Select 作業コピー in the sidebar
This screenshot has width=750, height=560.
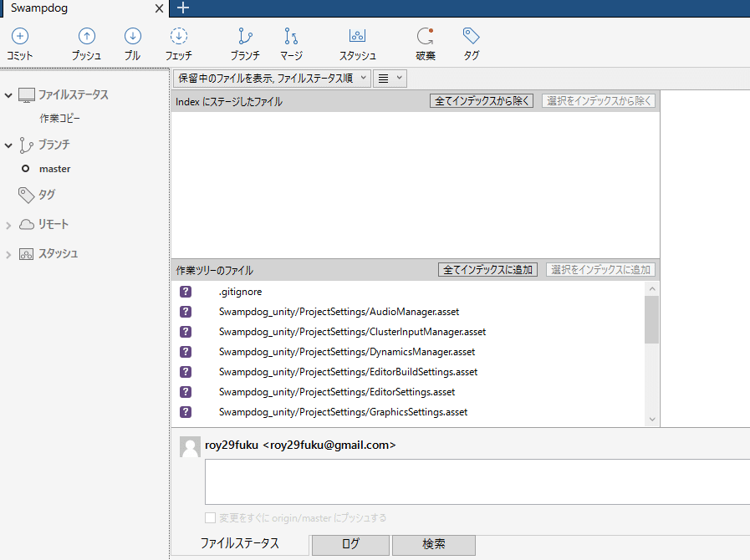coord(60,118)
